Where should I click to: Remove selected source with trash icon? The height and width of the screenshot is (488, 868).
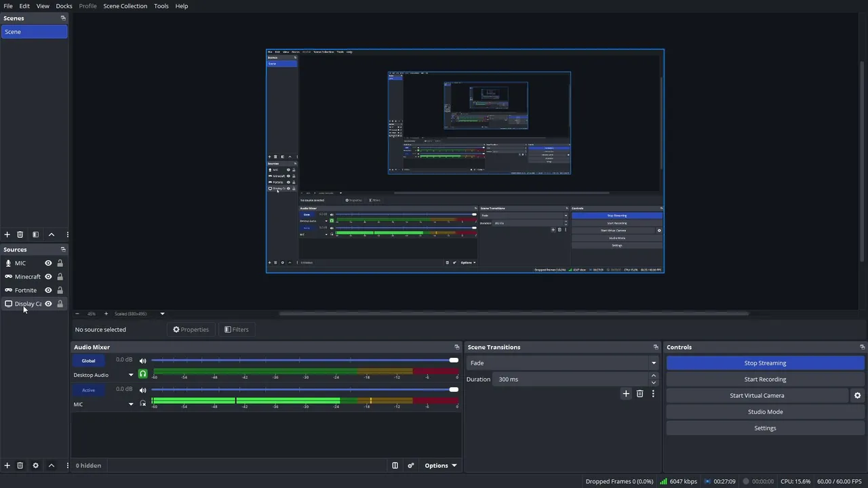[x=20, y=466]
